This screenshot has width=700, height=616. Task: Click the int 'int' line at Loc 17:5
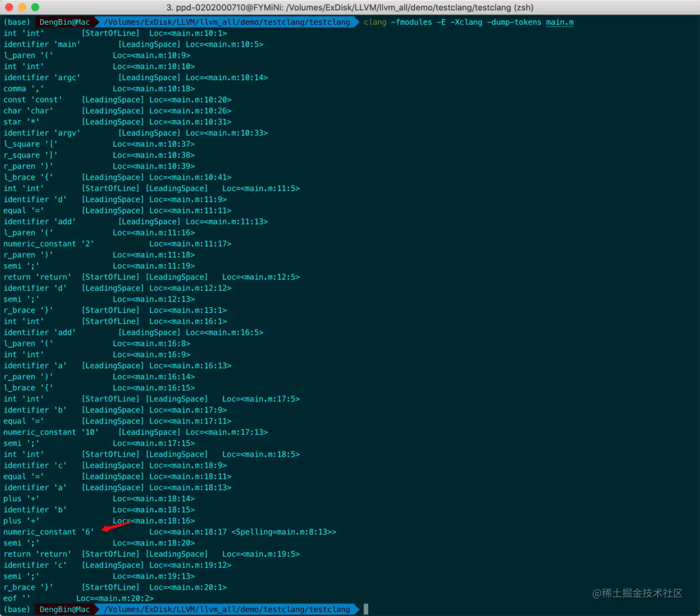(x=151, y=399)
